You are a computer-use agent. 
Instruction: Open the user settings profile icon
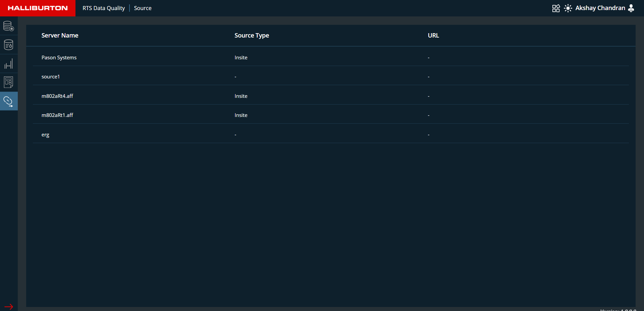631,8
